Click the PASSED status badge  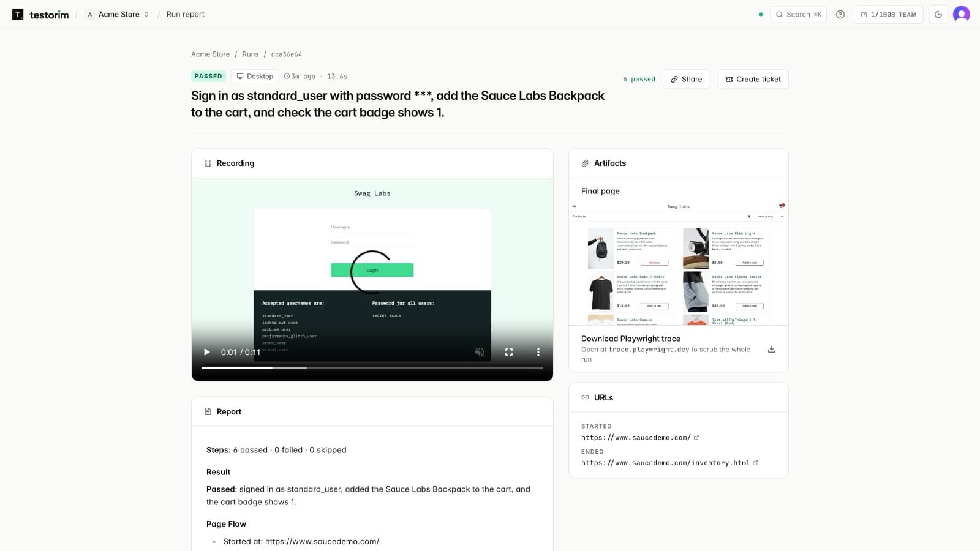pos(208,76)
